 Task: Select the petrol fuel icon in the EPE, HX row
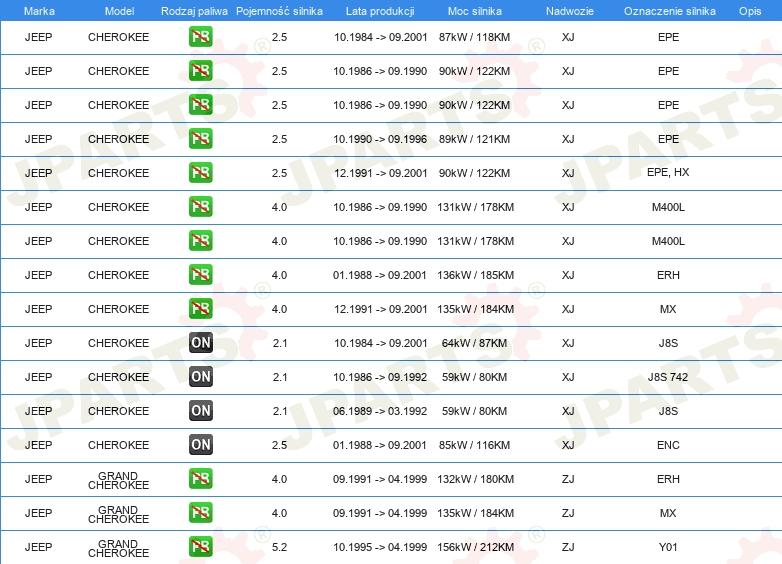(x=200, y=173)
